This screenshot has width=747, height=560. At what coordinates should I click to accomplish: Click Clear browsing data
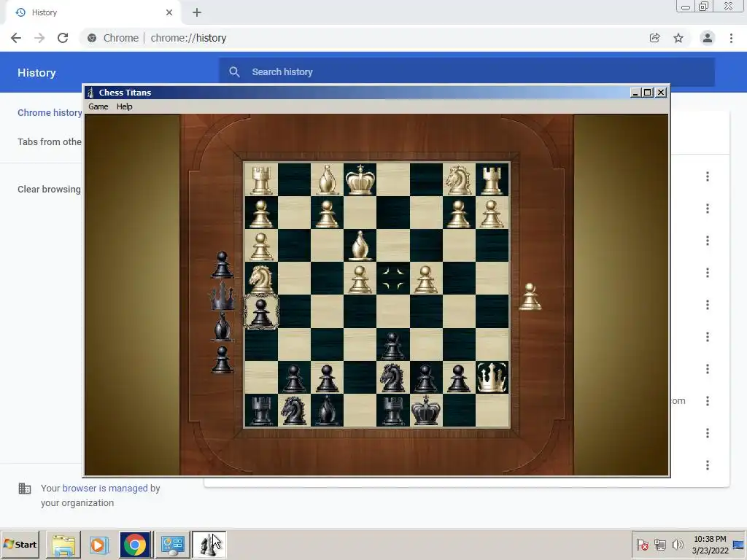[49, 189]
